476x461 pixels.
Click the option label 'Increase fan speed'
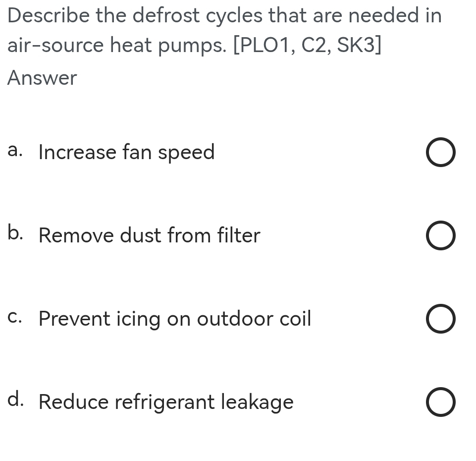126,152
